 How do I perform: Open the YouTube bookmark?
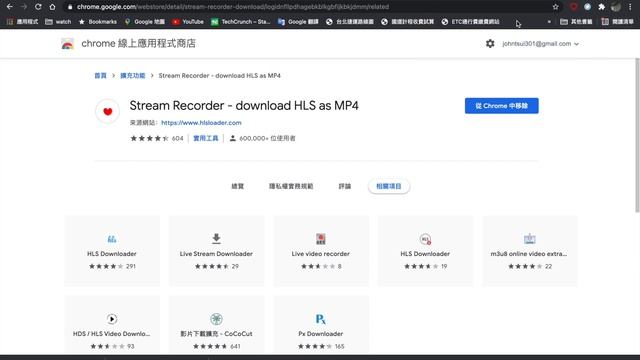[188, 22]
